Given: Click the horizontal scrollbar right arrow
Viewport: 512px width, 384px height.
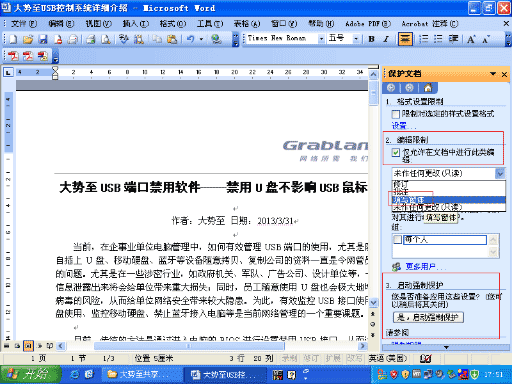Looking at the screenshot, I should tap(363, 346).
